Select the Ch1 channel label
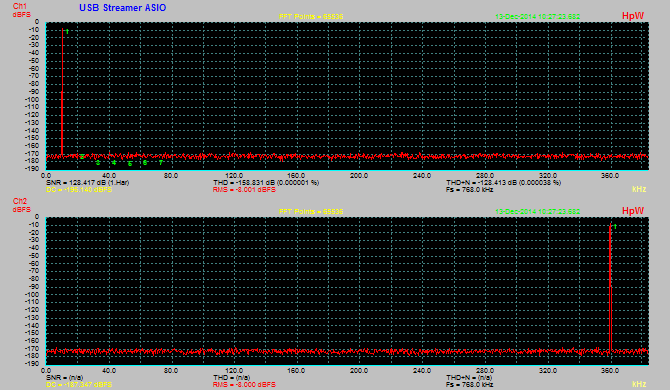 (20, 6)
